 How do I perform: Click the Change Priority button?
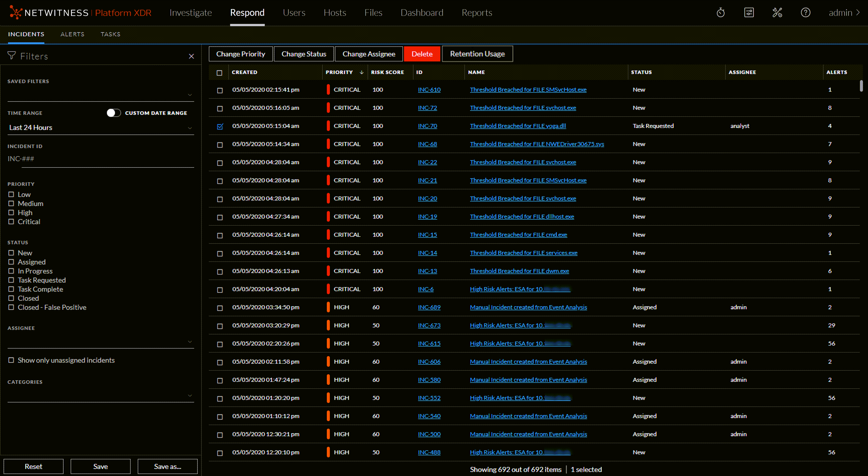click(x=241, y=54)
